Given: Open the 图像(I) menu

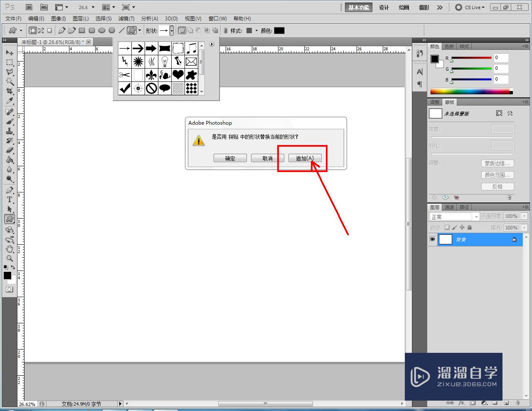Looking at the screenshot, I should tap(59, 19).
